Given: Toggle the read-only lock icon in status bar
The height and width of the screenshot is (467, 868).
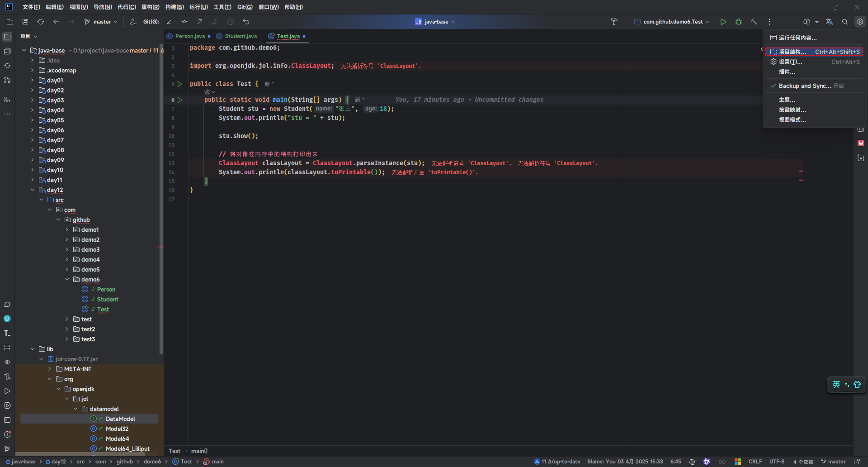Looking at the screenshot, I should pyautogui.click(x=857, y=462).
